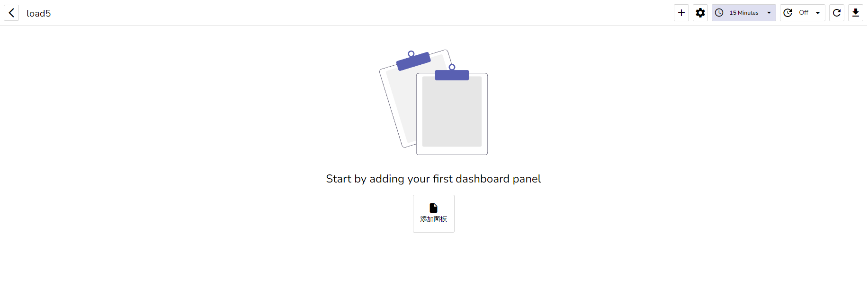Select the add panel card below the prompt
The image size is (868, 295).
pos(433,214)
